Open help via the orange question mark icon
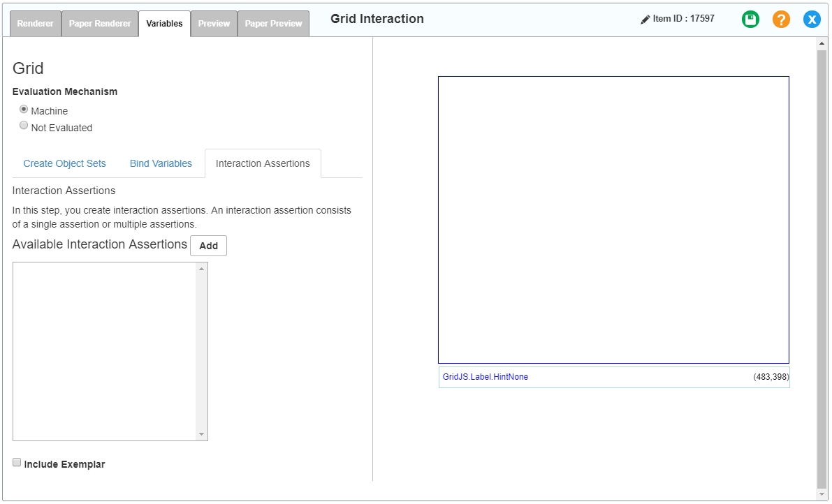The width and height of the screenshot is (832, 504). coord(781,19)
